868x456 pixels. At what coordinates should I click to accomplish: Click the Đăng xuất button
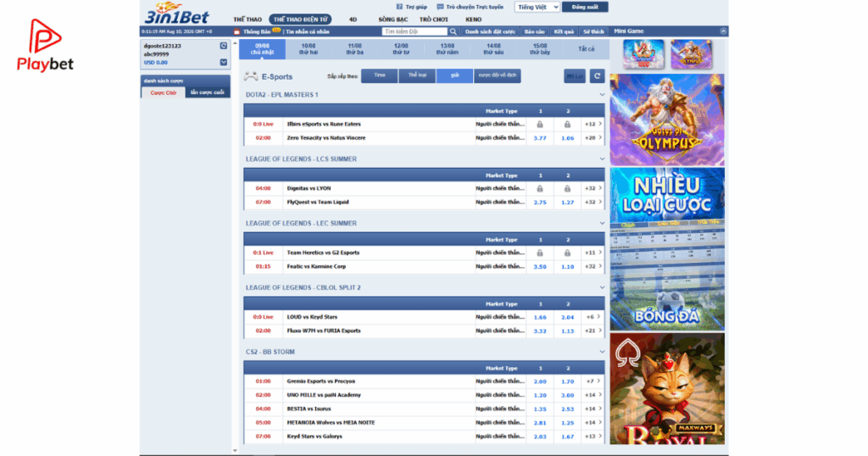[585, 7]
